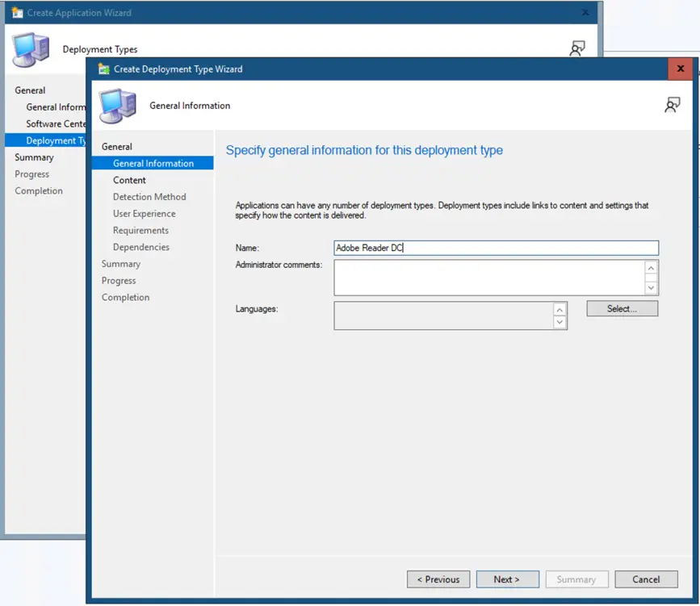This screenshot has height=606, width=700.
Task: Select the Dependencies step
Action: click(141, 247)
